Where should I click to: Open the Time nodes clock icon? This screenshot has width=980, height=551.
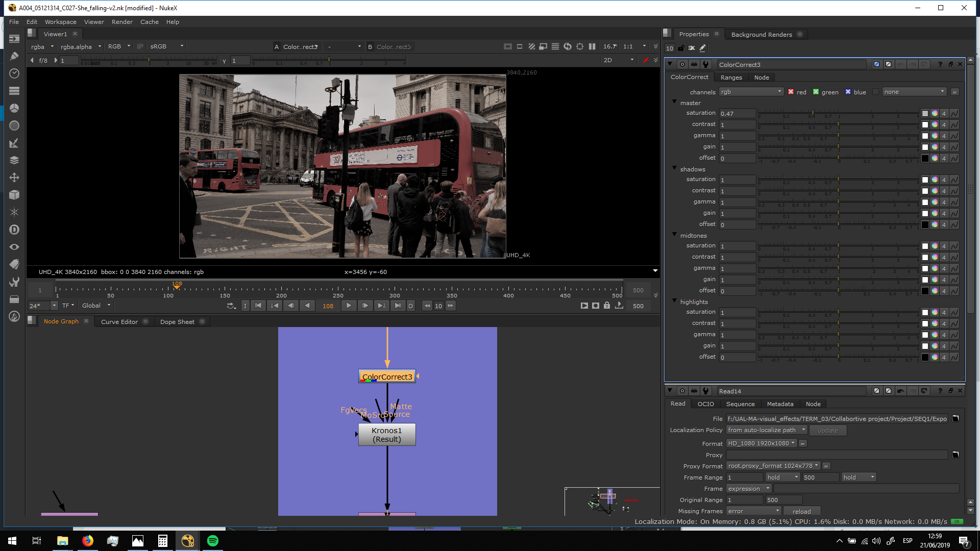click(14, 73)
